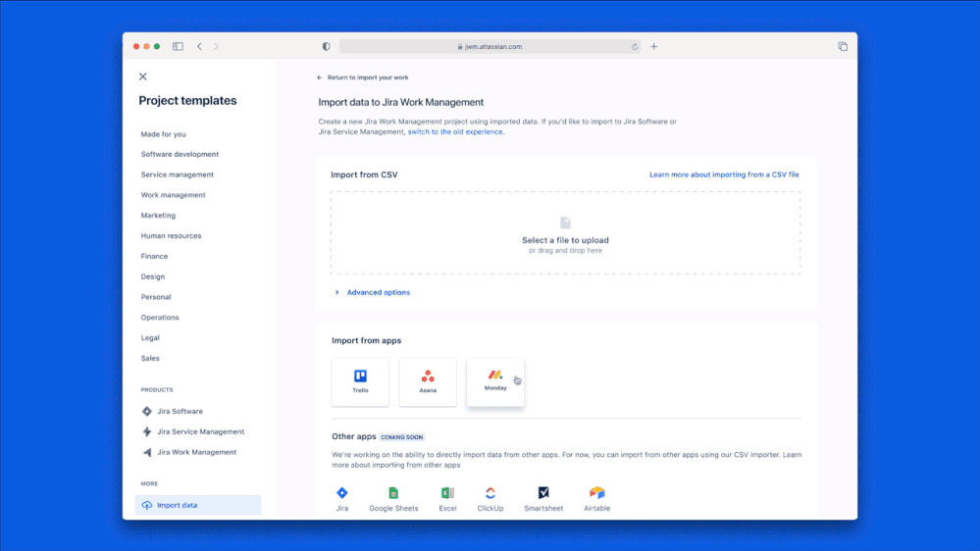The width and height of the screenshot is (980, 551).
Task: Click the jwm.atlassian.com address bar
Action: pos(490,46)
